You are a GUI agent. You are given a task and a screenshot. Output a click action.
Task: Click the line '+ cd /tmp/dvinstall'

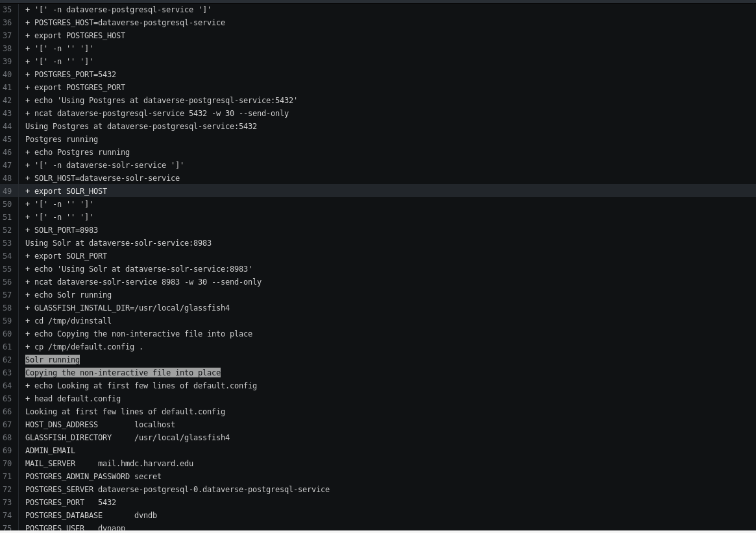click(69, 322)
